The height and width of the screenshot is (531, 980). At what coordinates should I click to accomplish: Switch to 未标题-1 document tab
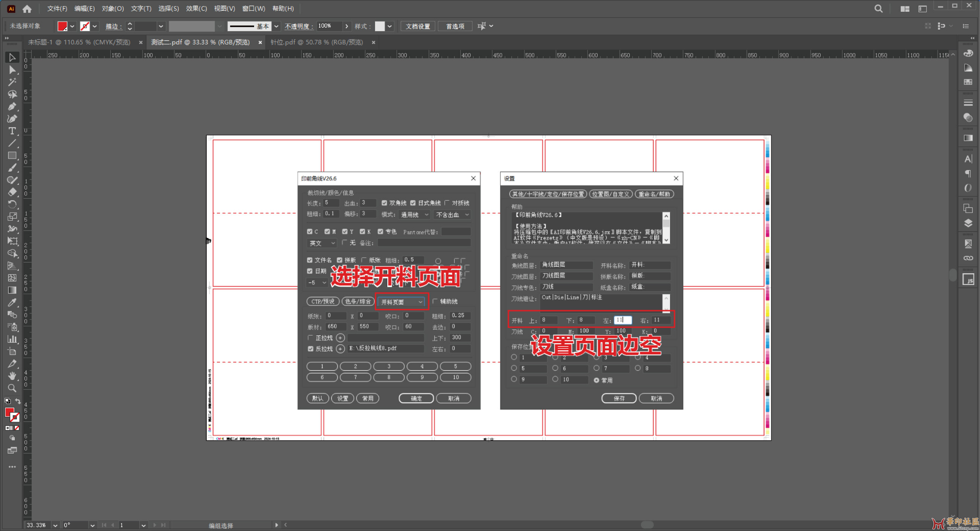pos(79,42)
